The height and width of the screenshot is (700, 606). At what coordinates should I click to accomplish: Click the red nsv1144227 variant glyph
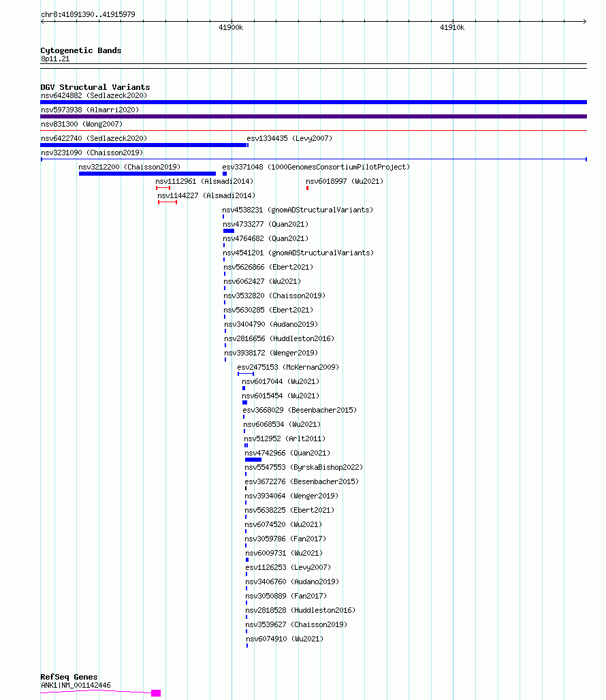168,202
